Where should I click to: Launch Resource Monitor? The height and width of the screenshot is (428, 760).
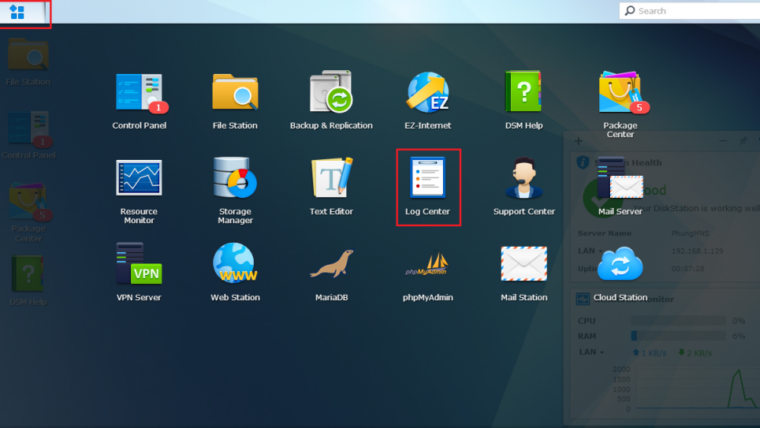(139, 191)
